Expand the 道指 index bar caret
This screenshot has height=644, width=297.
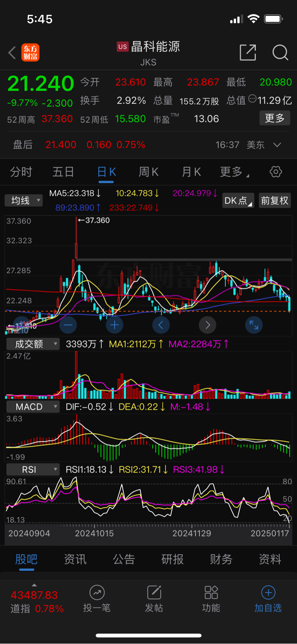[34, 585]
